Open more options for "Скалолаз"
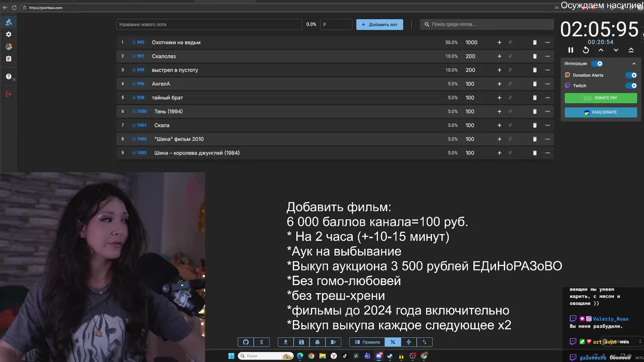This screenshot has width=644, height=362. [x=547, y=56]
